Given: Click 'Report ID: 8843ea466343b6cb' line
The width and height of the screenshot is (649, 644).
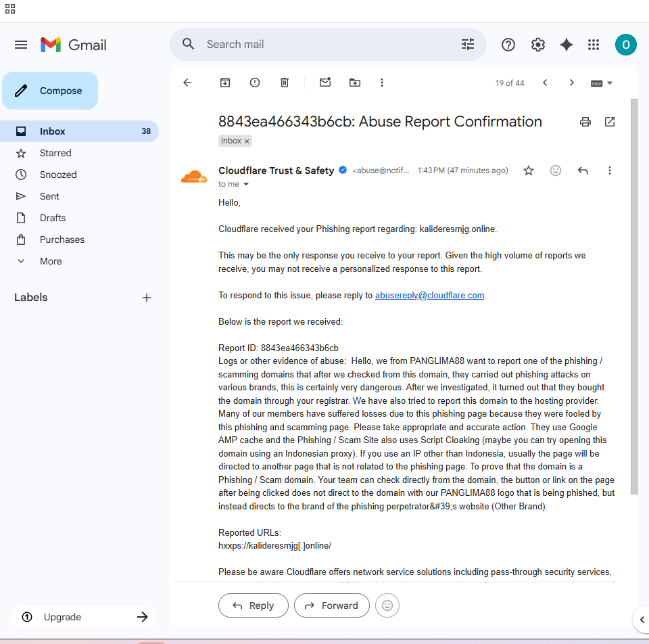Looking at the screenshot, I should coord(279,348).
